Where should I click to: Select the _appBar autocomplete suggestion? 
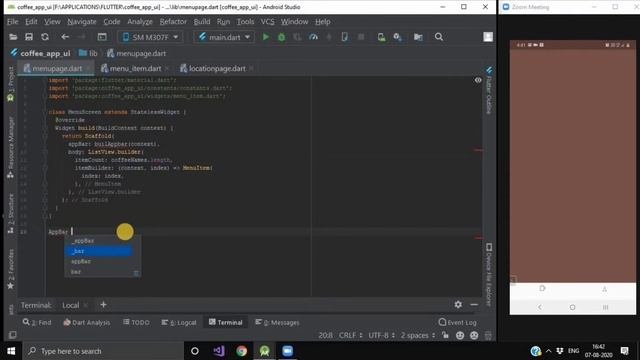click(x=102, y=241)
